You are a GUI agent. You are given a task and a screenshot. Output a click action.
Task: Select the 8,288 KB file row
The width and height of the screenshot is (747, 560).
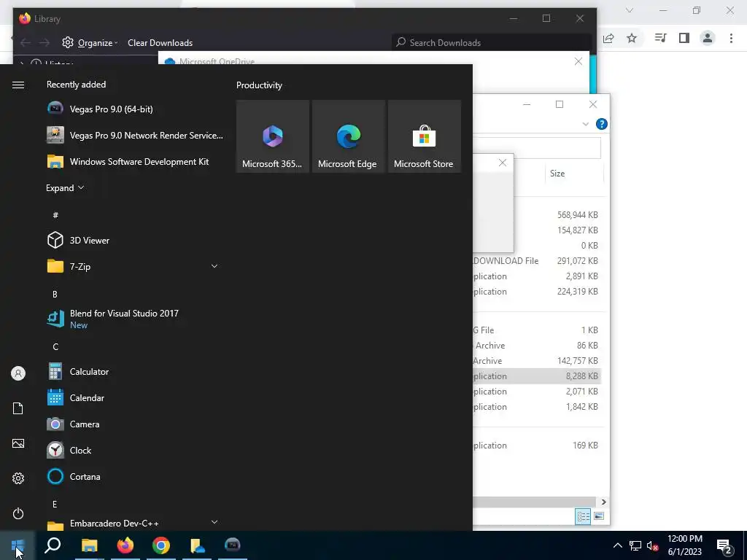537,376
